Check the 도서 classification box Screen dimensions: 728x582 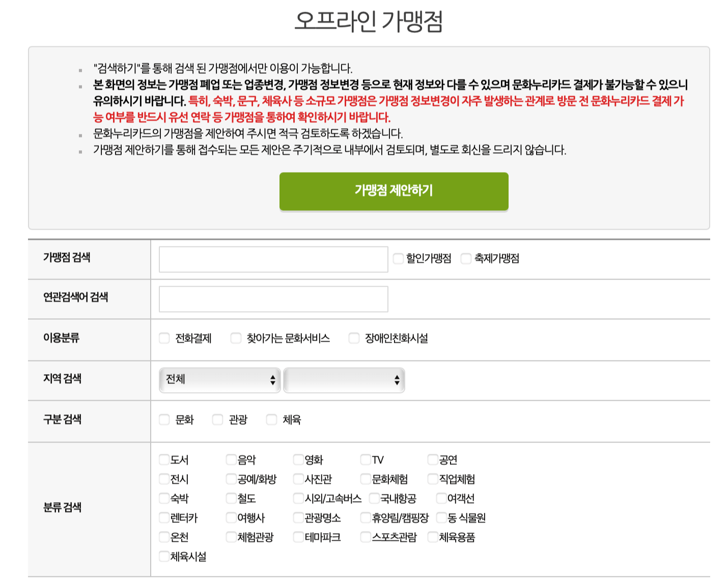[163, 459]
